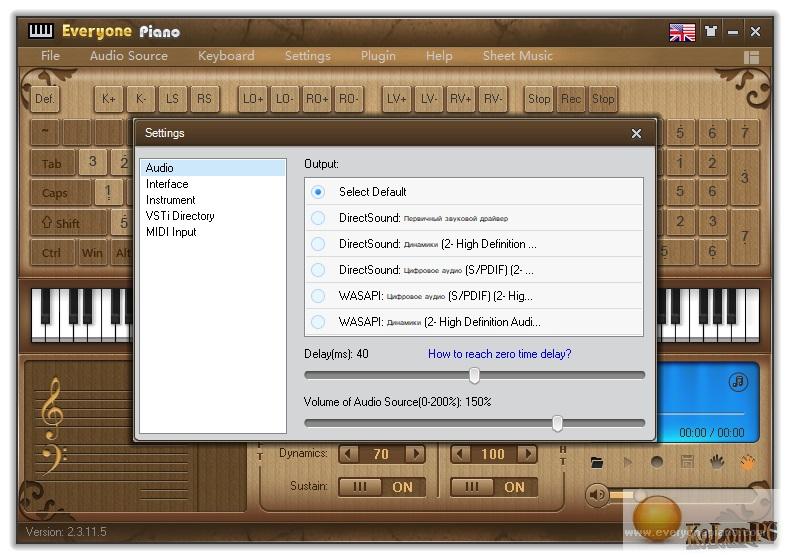The height and width of the screenshot is (557, 787).
Task: Open the Keyboard menu
Action: 226,56
